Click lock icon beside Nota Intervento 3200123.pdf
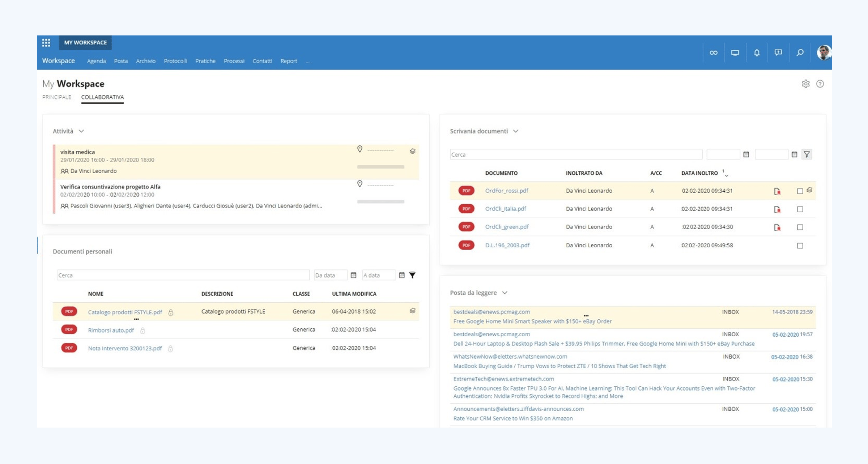This screenshot has height=464, width=868. [x=170, y=349]
